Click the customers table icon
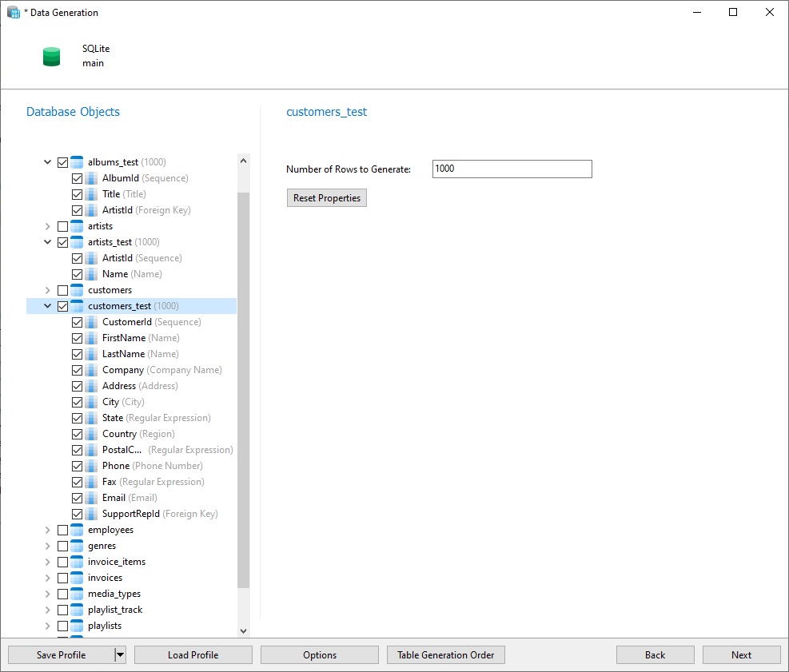This screenshot has width=789, height=672. (x=77, y=290)
